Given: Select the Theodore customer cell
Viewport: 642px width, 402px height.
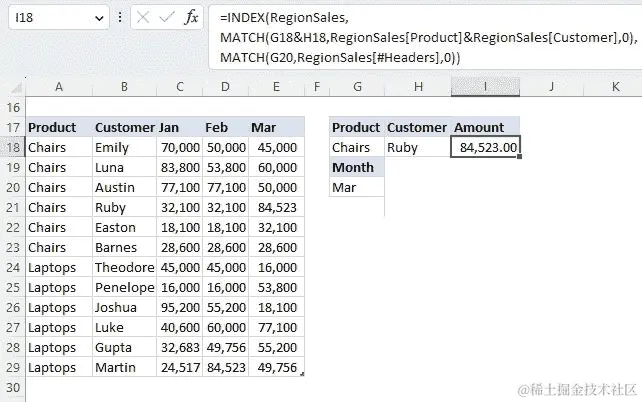Looking at the screenshot, I should pyautogui.click(x=124, y=267).
